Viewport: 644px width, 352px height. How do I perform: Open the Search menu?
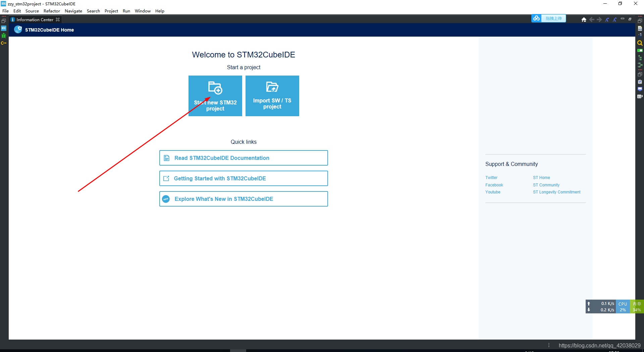tap(93, 11)
